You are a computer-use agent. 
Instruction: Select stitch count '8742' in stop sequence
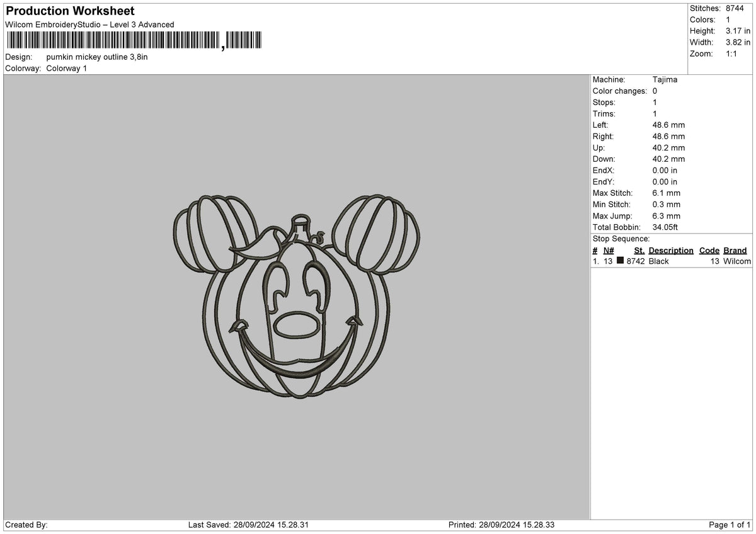(x=636, y=261)
